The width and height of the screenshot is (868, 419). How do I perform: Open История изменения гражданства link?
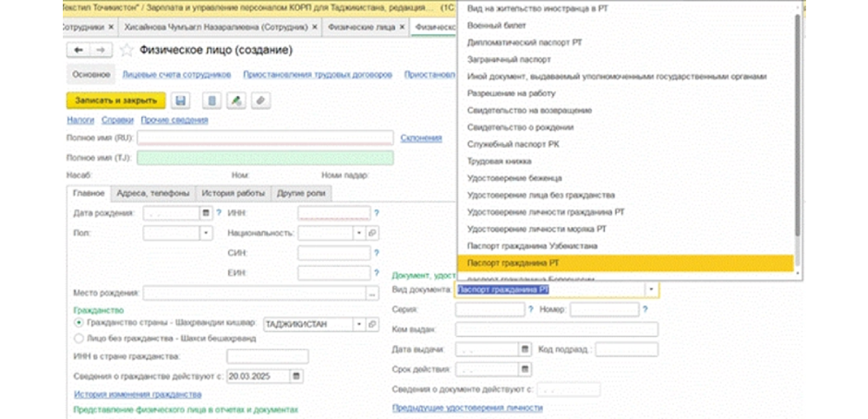pos(138,394)
